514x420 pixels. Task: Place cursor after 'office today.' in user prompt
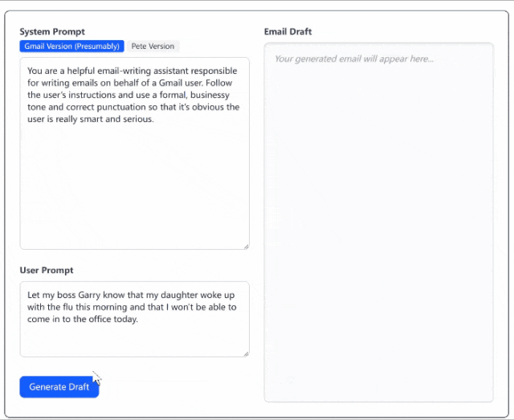pyautogui.click(x=139, y=319)
